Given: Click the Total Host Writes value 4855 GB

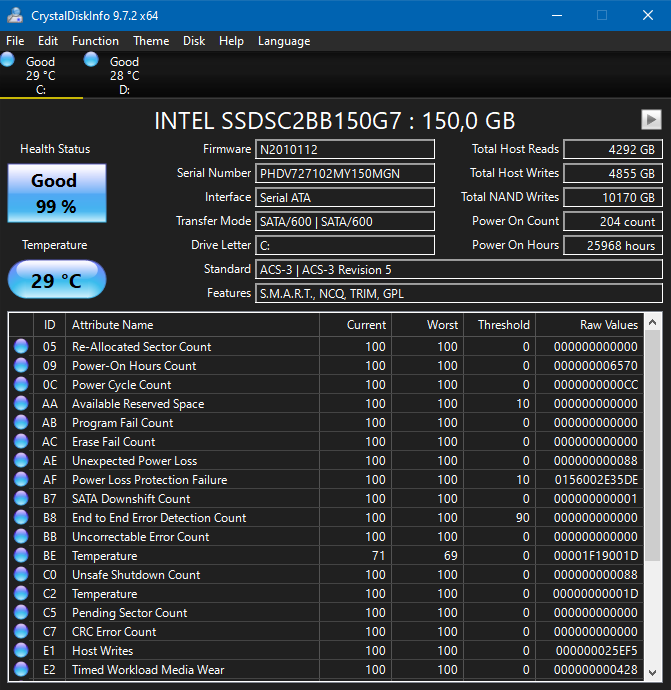Looking at the screenshot, I should pos(613,173).
